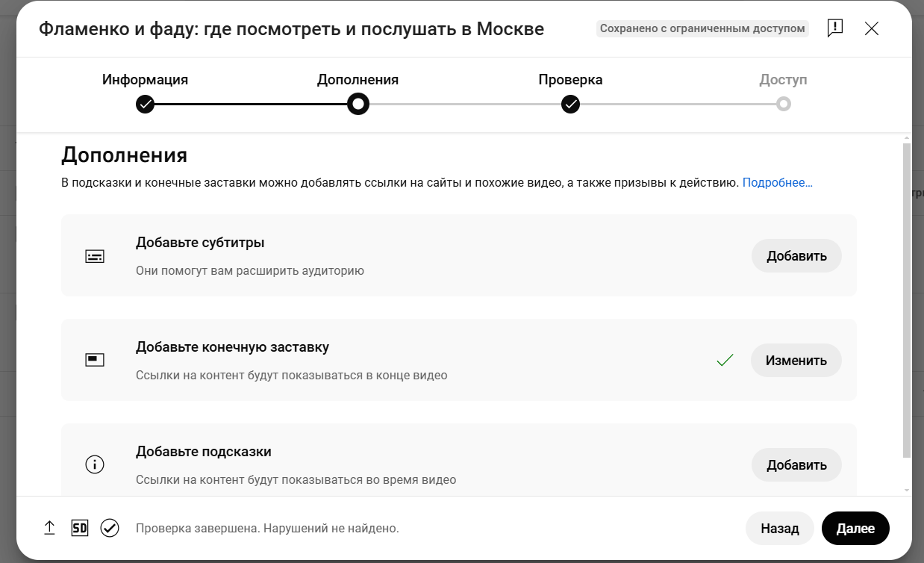
Task: Click Изменить for end screen
Action: pyautogui.click(x=796, y=361)
